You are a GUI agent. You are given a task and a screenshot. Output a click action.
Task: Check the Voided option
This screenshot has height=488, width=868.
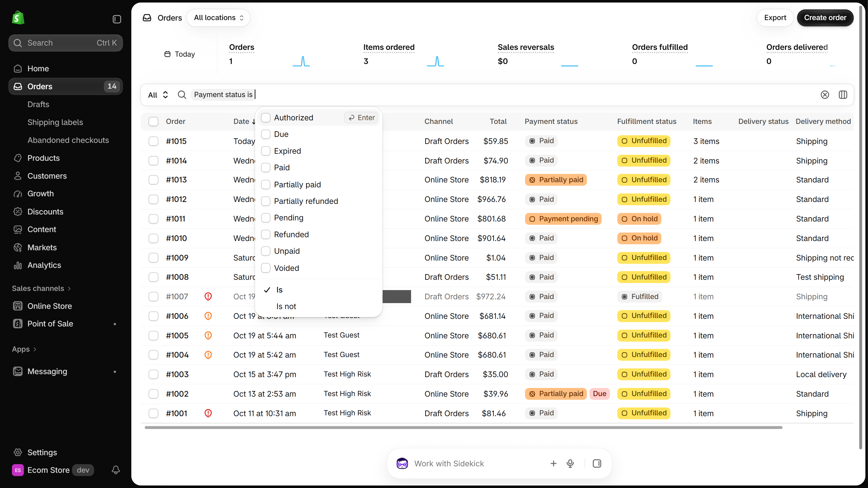point(266,268)
